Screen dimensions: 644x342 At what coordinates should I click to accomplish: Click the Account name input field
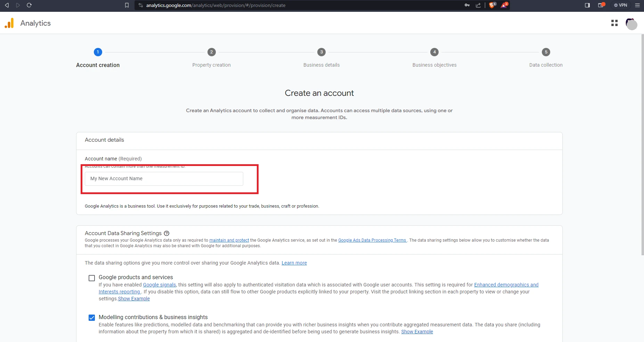click(163, 178)
